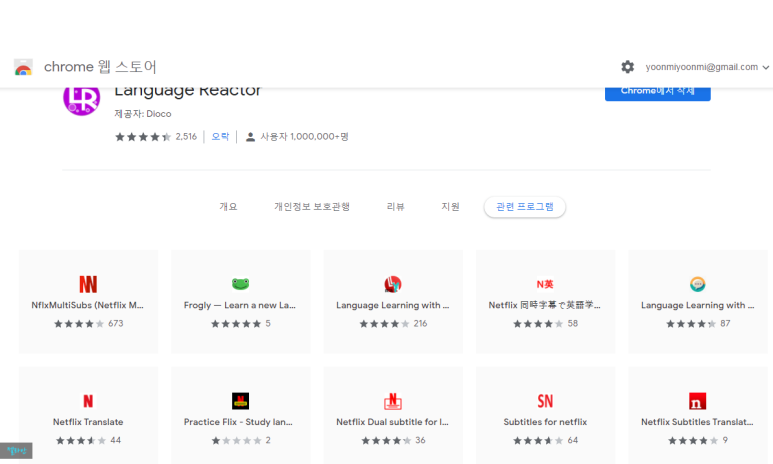773x464 pixels.
Task: Click the Netflix Subtitles Translator n icon
Action: [x=698, y=401]
